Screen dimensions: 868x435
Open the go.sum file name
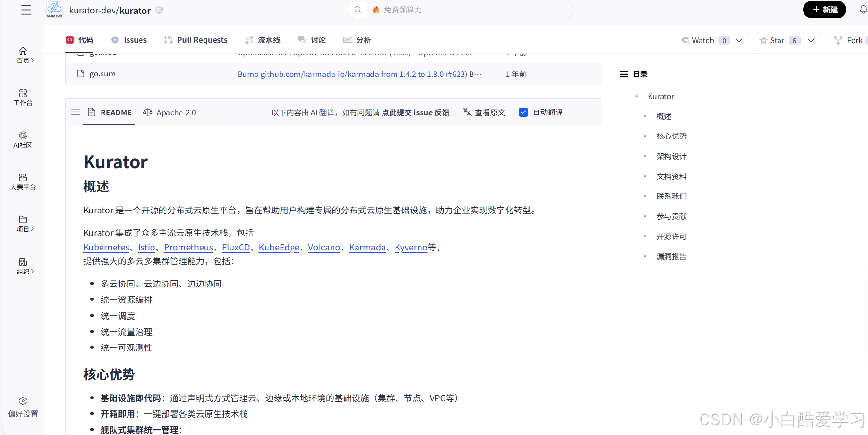[102, 74]
